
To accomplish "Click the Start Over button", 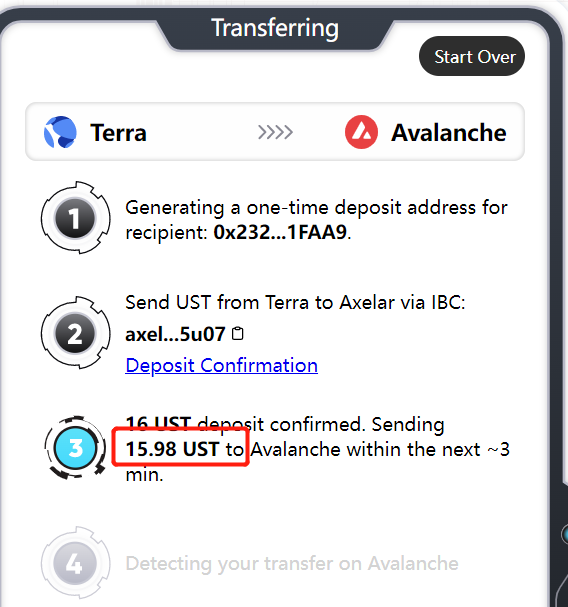I will coord(472,56).
